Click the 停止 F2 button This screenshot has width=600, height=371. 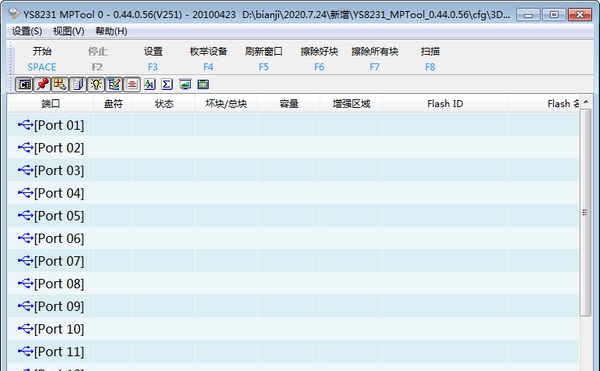97,59
